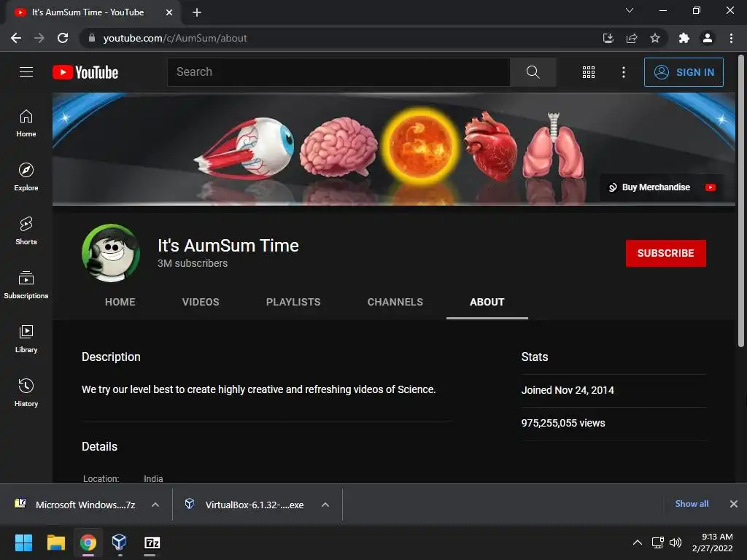Click the YouTube logo
The image size is (747, 560).
85,72
